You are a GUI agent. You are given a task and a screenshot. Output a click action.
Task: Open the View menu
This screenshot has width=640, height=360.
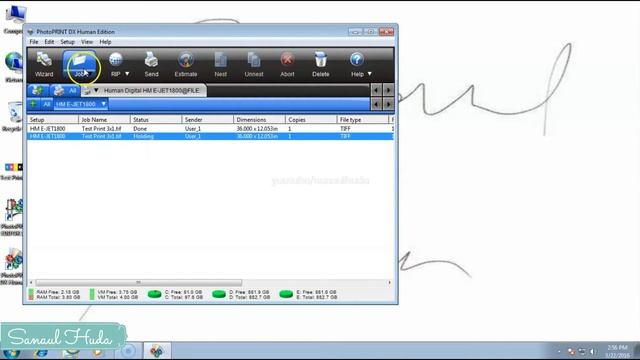87,42
